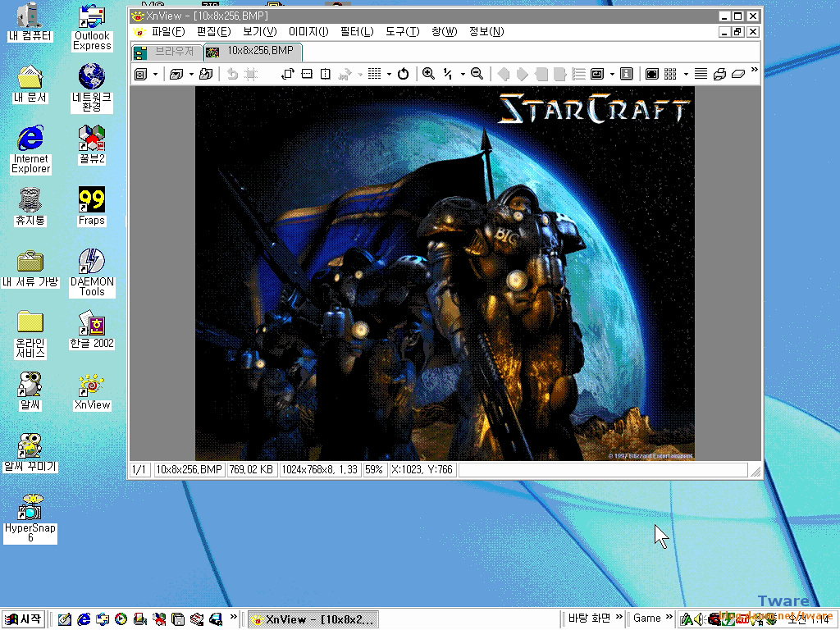Select the DAEMON Tools desktop icon
The width and height of the screenshot is (840, 630).
click(92, 272)
